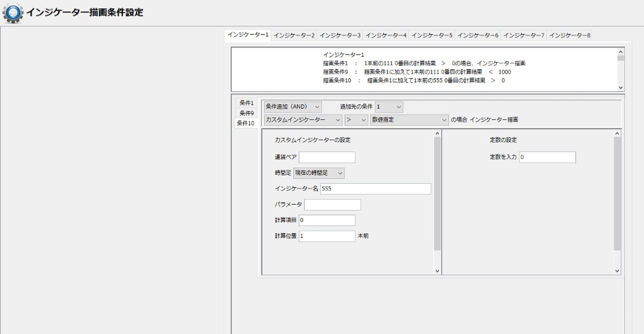
Task: Open the 条件追加（AND） dropdown
Action: click(x=293, y=107)
